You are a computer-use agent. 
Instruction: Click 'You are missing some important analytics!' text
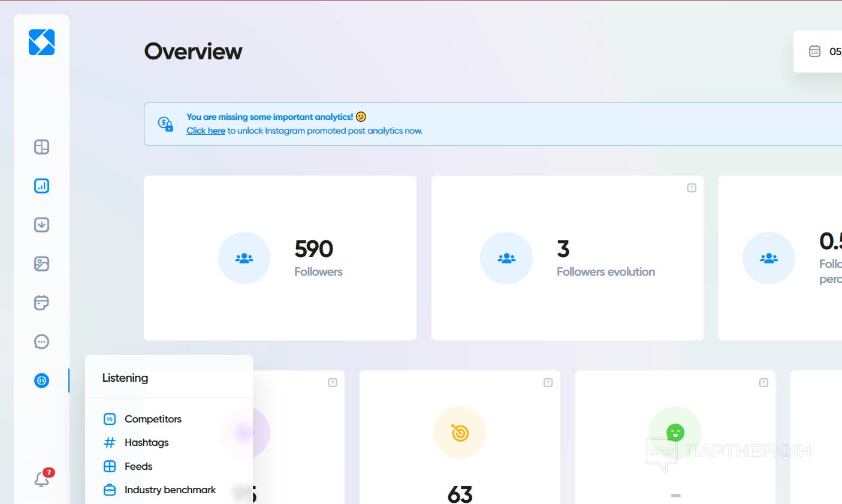pos(270,117)
